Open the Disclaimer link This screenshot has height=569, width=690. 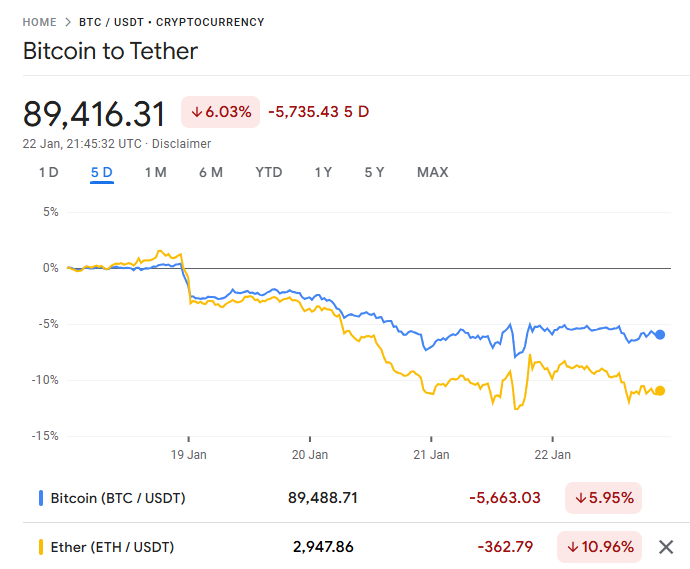181,144
